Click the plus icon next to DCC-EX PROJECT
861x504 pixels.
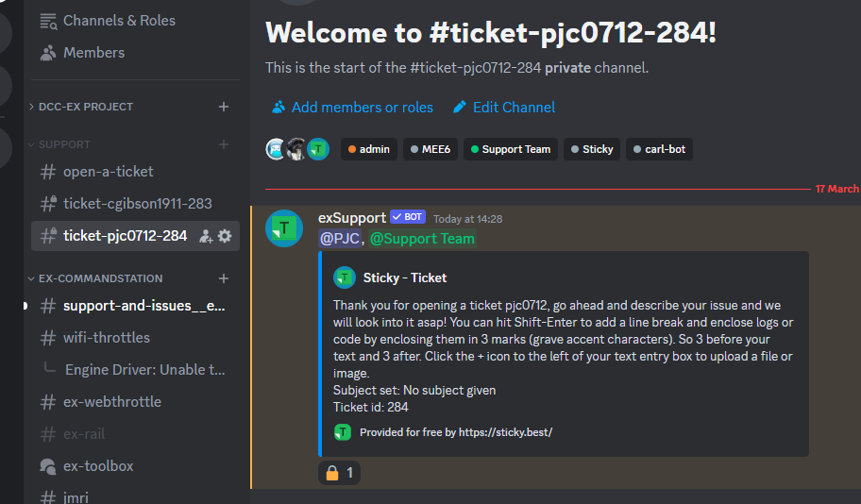[224, 107]
